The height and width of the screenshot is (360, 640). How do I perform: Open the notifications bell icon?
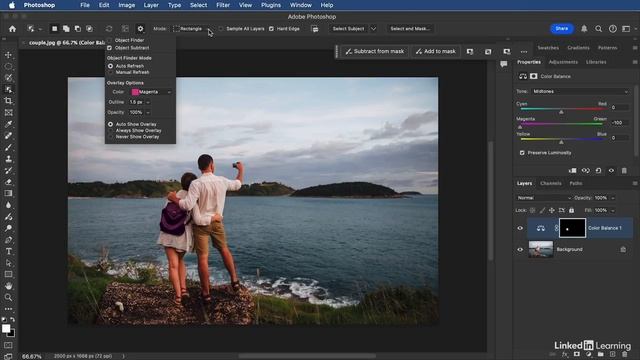tap(584, 29)
